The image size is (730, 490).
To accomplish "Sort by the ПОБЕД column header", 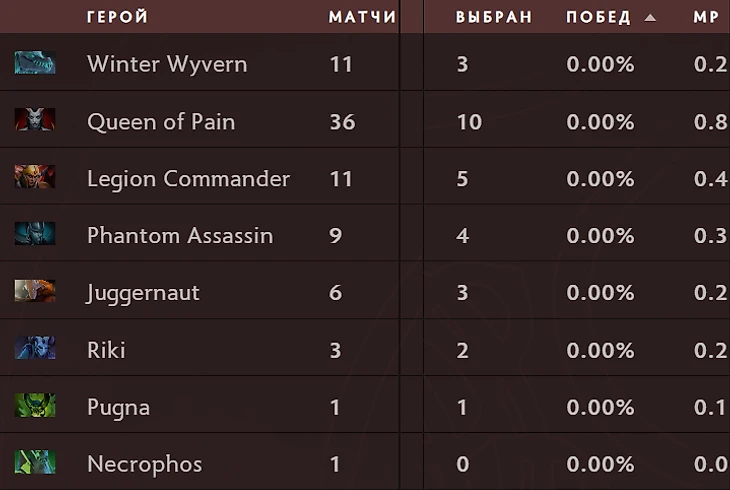I will click(x=599, y=17).
